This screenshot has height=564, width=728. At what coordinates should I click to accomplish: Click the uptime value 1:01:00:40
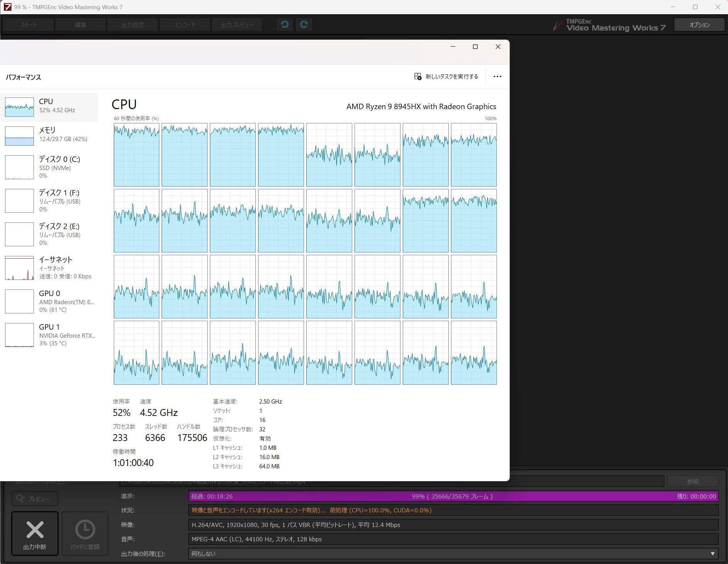(x=133, y=463)
